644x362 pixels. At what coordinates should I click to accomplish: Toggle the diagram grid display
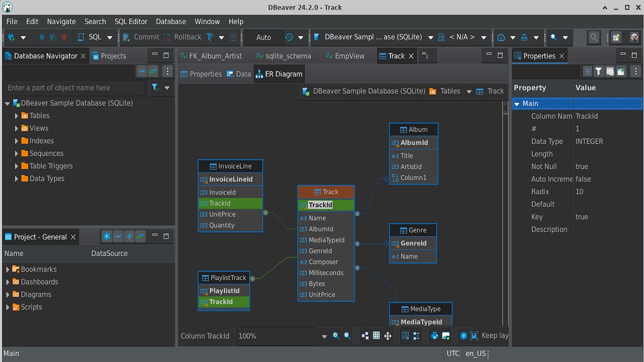point(376,336)
